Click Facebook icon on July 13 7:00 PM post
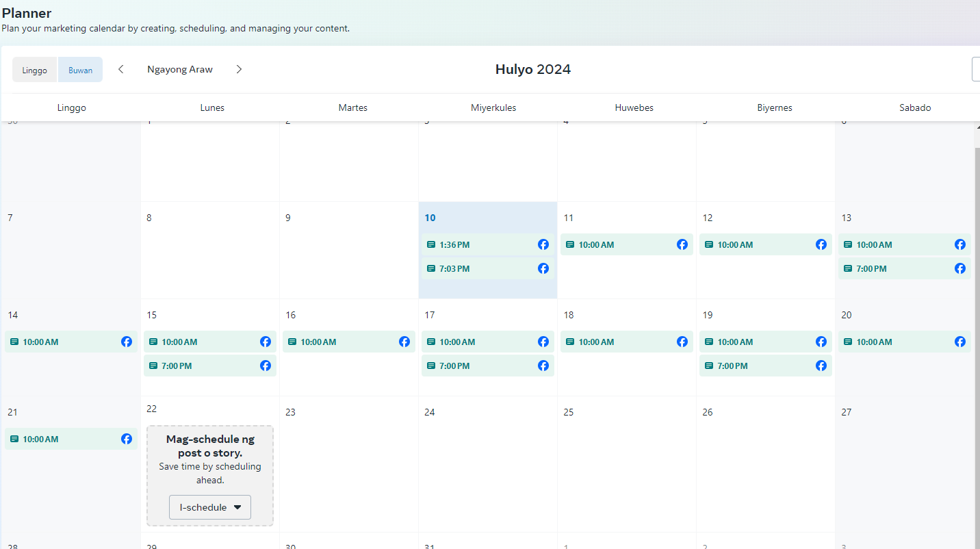980x549 pixels. [x=959, y=268]
